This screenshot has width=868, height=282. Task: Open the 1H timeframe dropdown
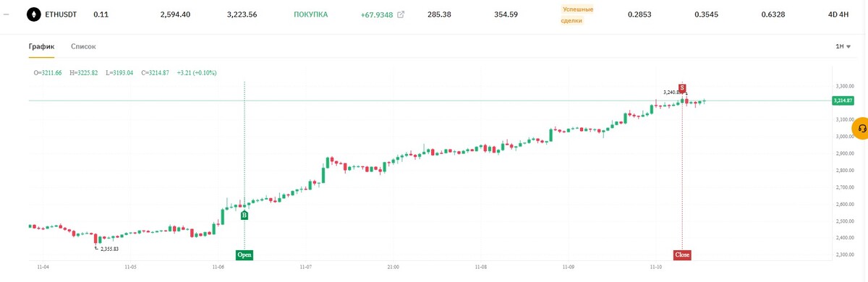click(843, 46)
